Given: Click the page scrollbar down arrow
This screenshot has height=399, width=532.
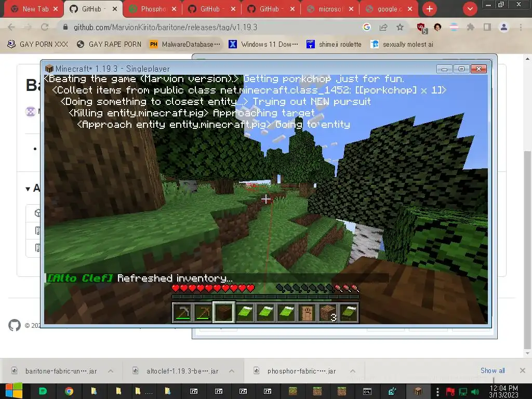Looking at the screenshot, I should [527, 353].
